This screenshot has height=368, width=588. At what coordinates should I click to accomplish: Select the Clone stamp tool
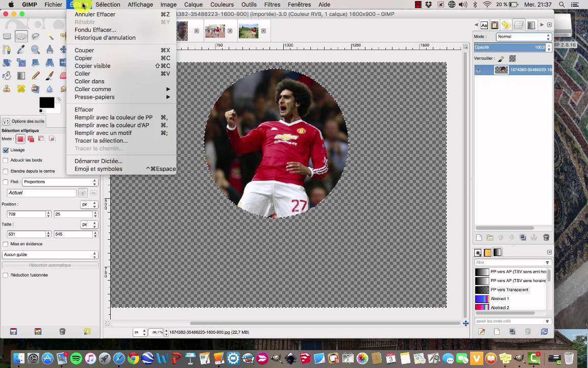7,89
